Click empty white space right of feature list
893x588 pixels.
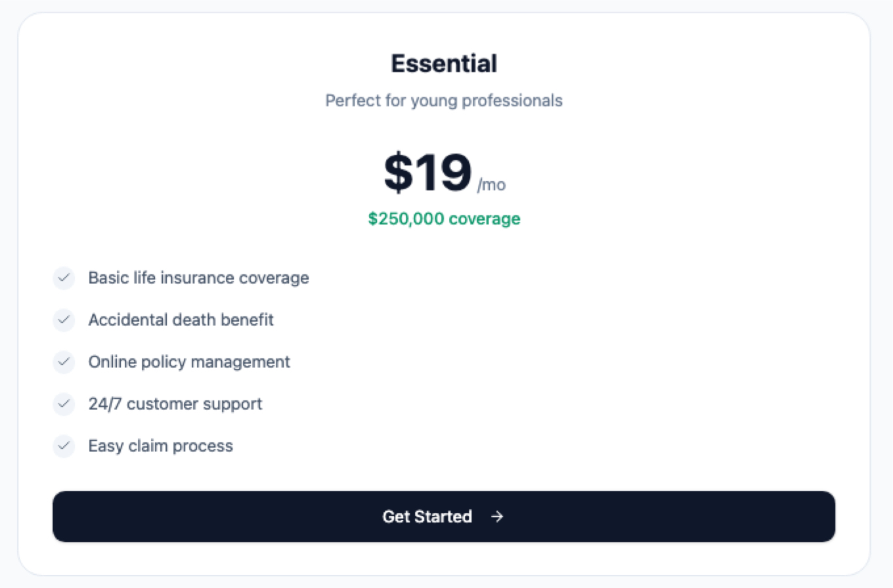tap(591, 362)
